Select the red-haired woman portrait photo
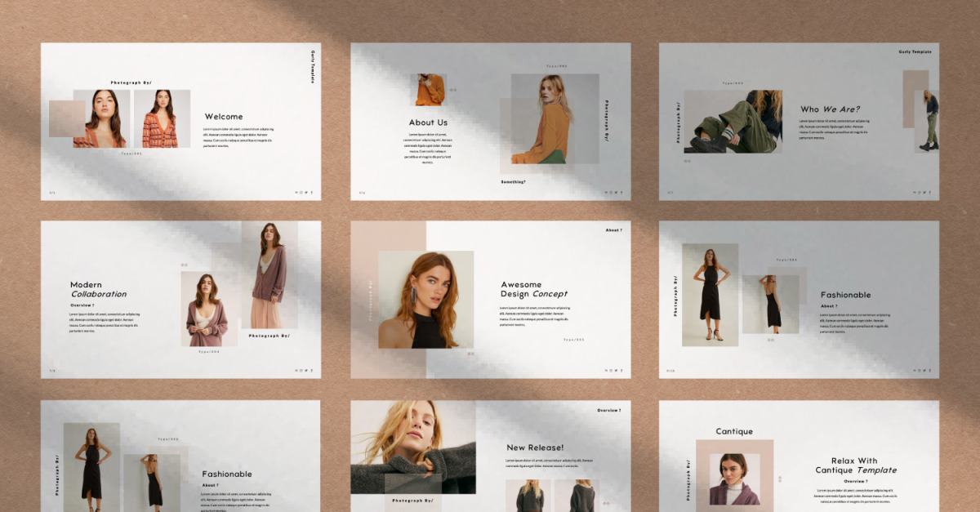The width and height of the screenshot is (980, 512). (x=425, y=300)
